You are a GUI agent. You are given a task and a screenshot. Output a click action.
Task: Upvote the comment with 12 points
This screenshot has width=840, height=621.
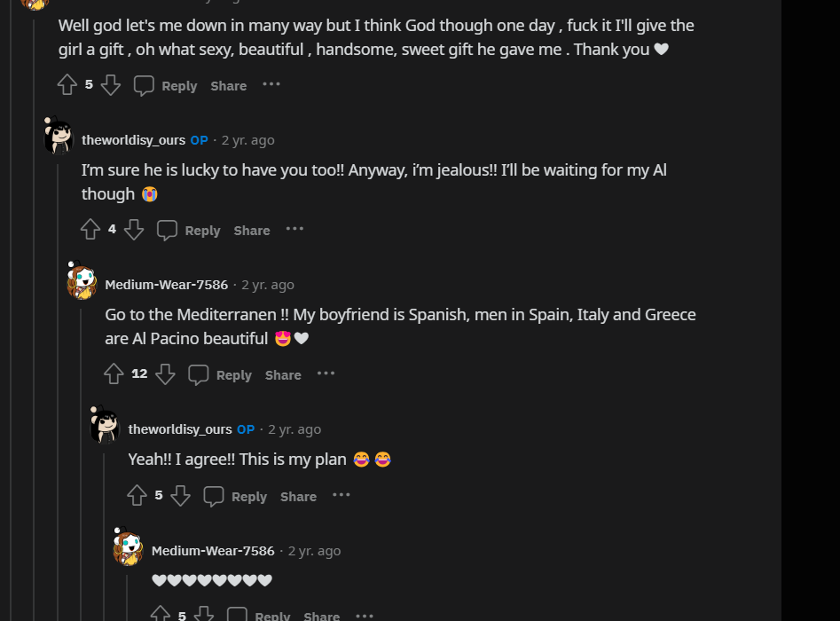[x=114, y=374]
